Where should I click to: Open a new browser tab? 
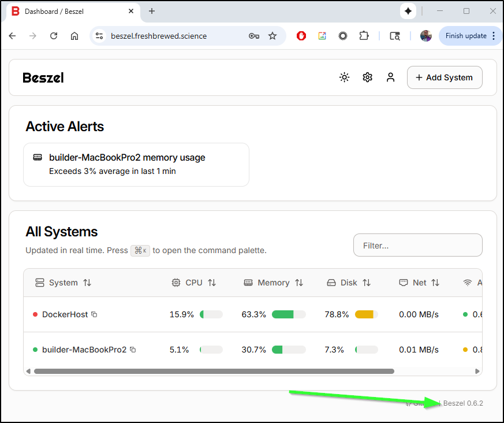[x=152, y=11]
